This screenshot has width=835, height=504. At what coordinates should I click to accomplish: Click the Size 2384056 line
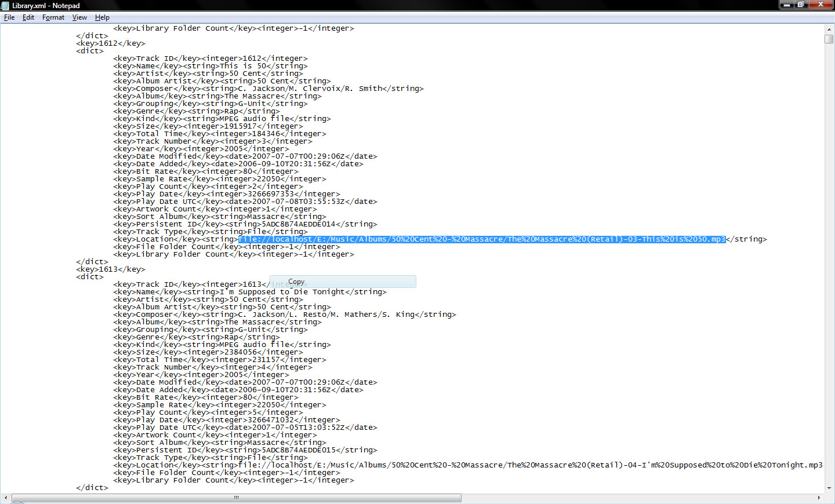[208, 352]
